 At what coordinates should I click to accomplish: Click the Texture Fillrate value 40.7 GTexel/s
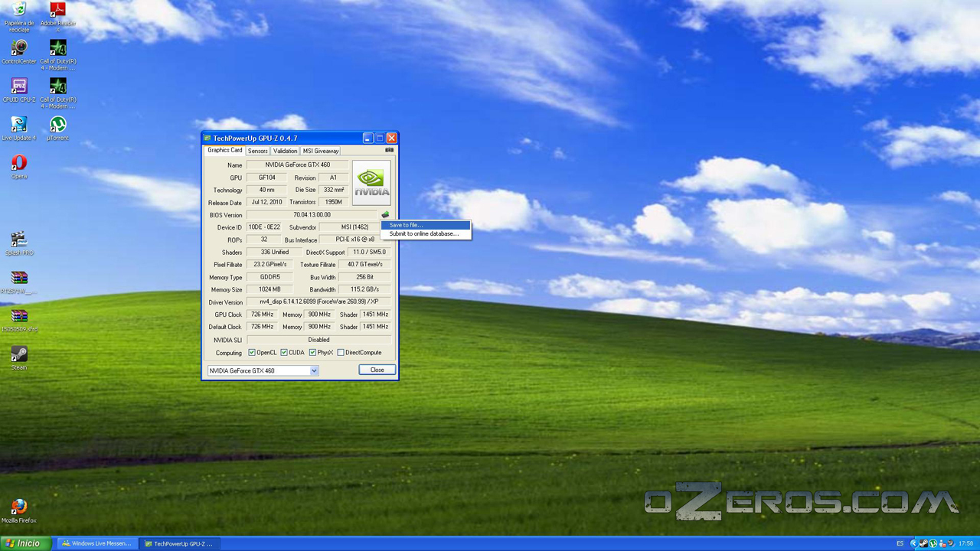pos(364,264)
